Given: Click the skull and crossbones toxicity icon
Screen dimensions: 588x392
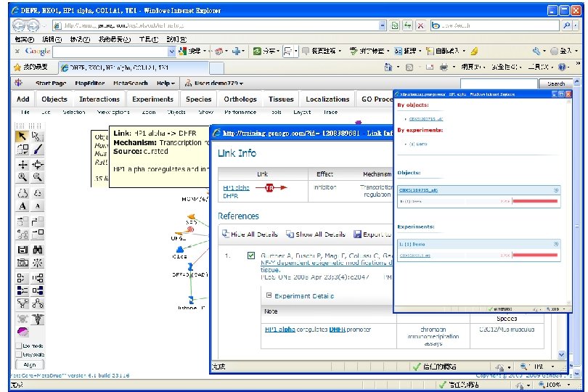Looking at the screenshot, I should (23, 319).
